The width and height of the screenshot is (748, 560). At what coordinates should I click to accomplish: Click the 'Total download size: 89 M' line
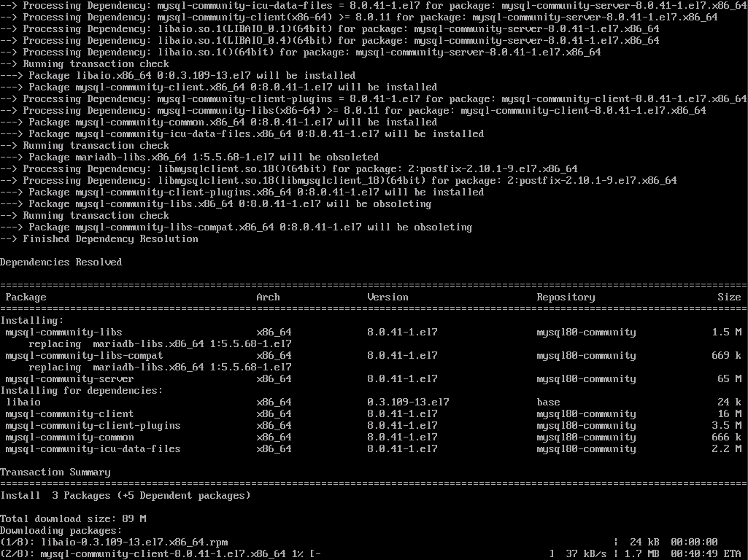73,519
